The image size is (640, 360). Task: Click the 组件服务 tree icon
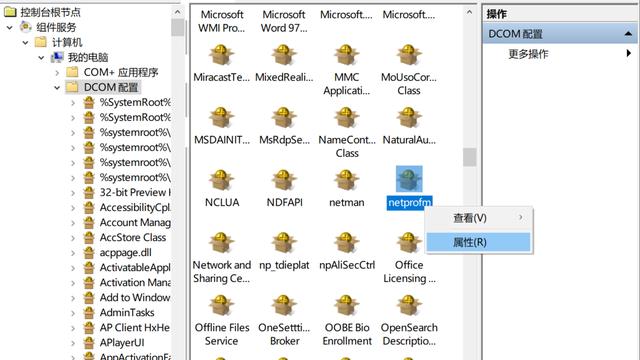25,27
